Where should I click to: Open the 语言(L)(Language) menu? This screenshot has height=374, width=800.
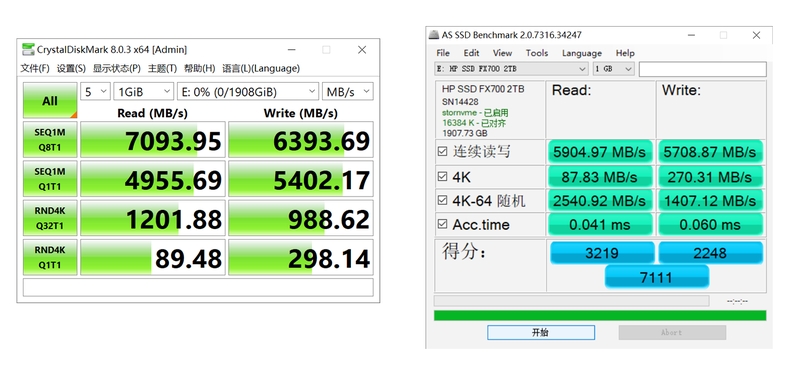tap(261, 68)
